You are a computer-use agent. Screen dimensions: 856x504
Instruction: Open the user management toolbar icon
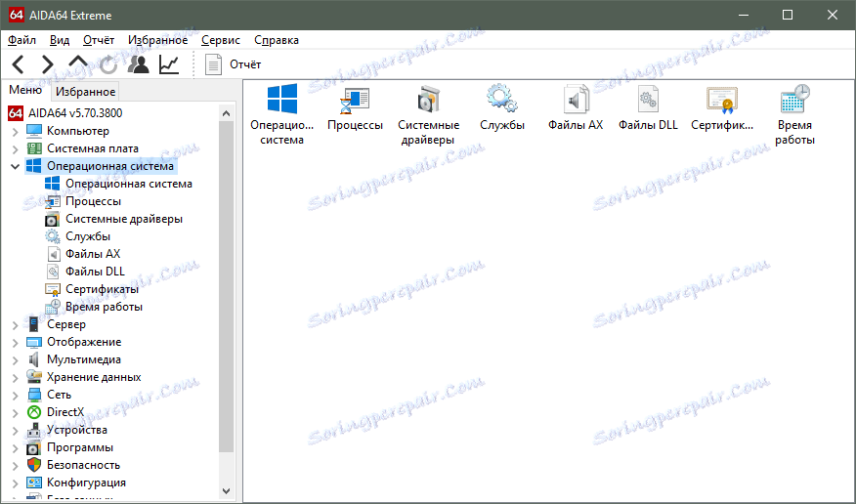138,64
